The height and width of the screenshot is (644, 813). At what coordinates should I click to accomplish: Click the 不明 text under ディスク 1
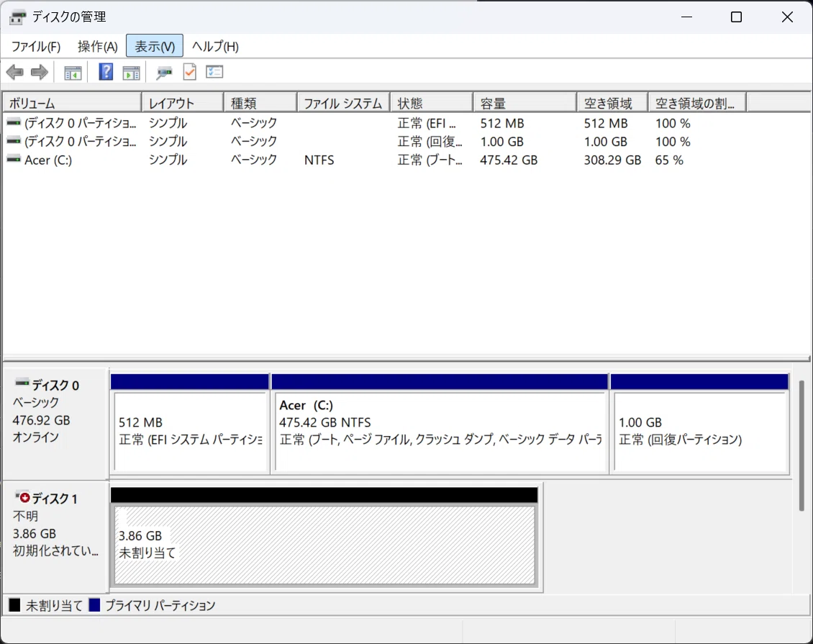pyautogui.click(x=25, y=516)
